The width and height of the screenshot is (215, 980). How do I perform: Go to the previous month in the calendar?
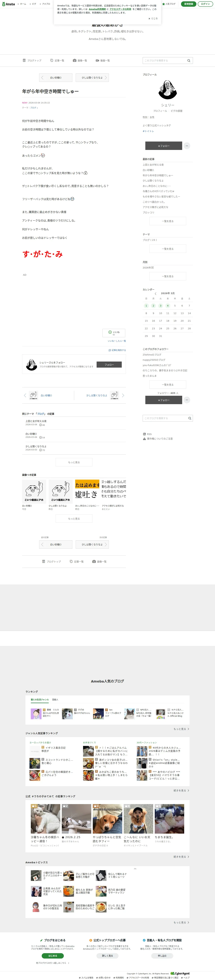(155, 293)
